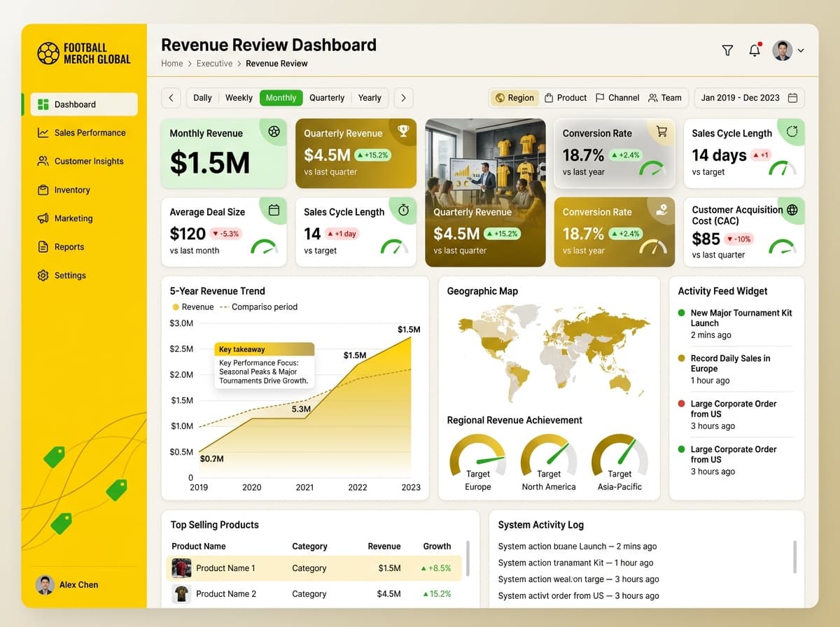840x627 pixels.
Task: Click the Europe target gauge
Action: [x=478, y=455]
